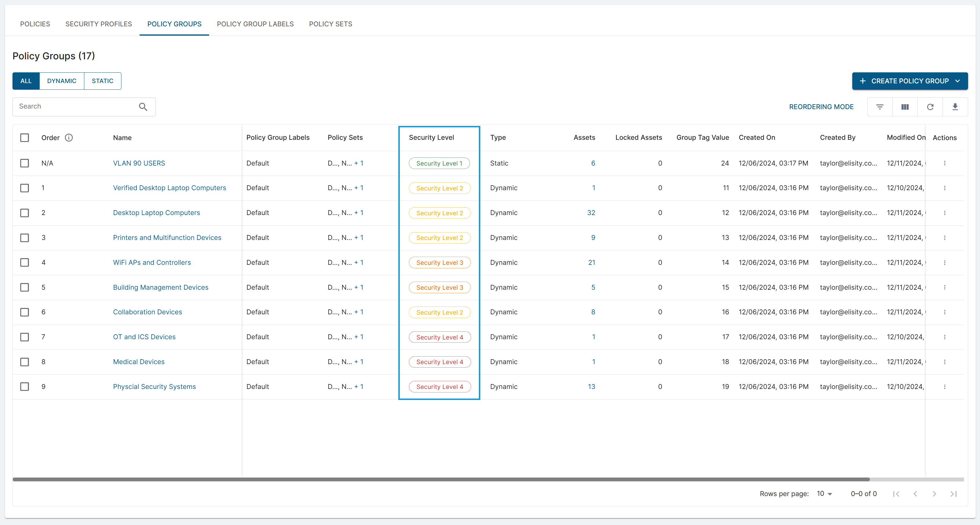Click Security Level 4 badge for Medical Devices

[439, 362]
